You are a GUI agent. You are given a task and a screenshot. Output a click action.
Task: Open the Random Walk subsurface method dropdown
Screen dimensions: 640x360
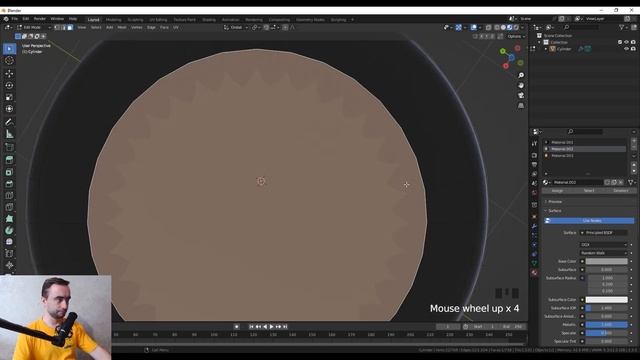pyautogui.click(x=604, y=253)
